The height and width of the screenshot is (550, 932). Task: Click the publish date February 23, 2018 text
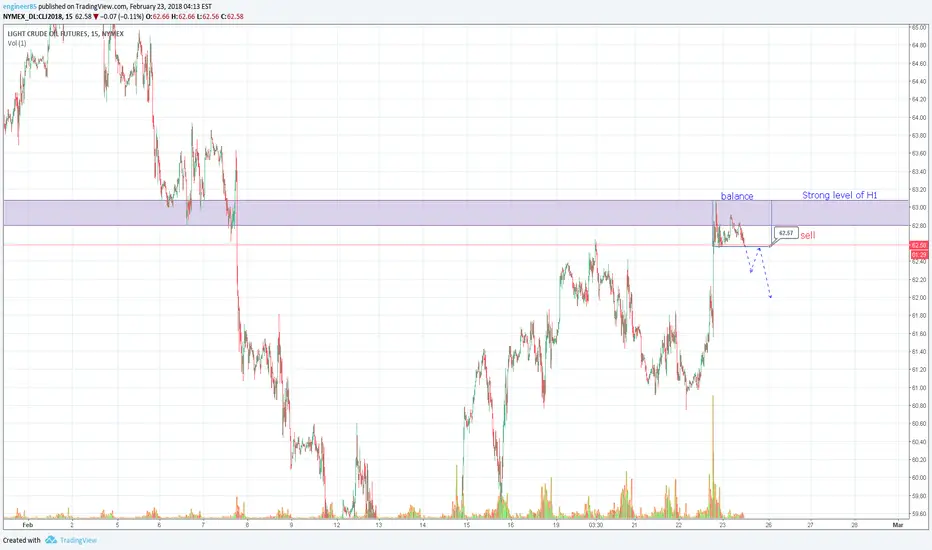(x=156, y=7)
